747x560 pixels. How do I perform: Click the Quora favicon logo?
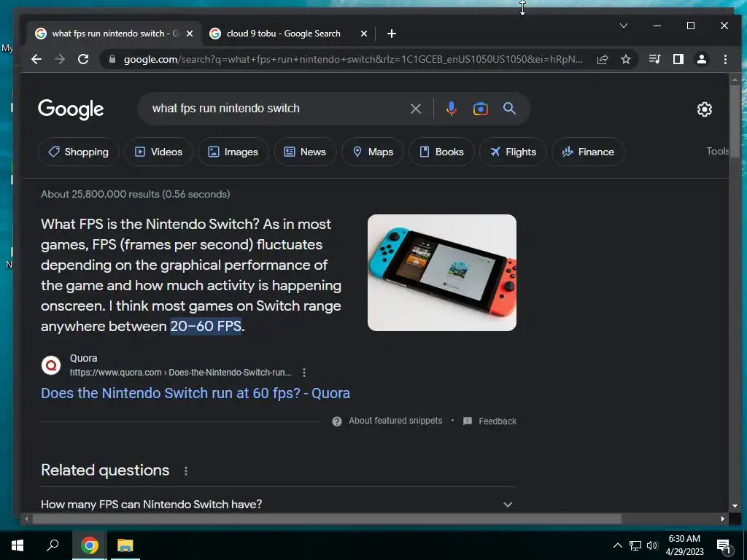tap(51, 366)
